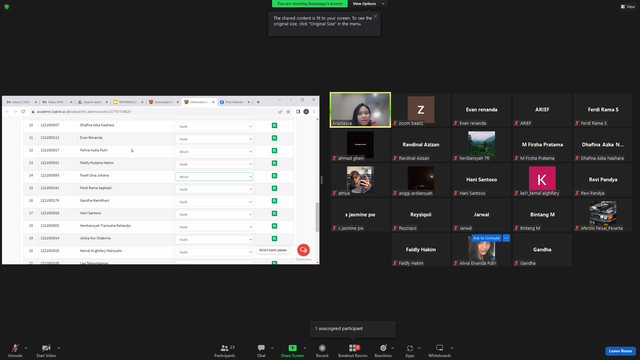Click the green action icon in Herdiansyah row
The width and height of the screenshot is (640, 360).
[274, 226]
